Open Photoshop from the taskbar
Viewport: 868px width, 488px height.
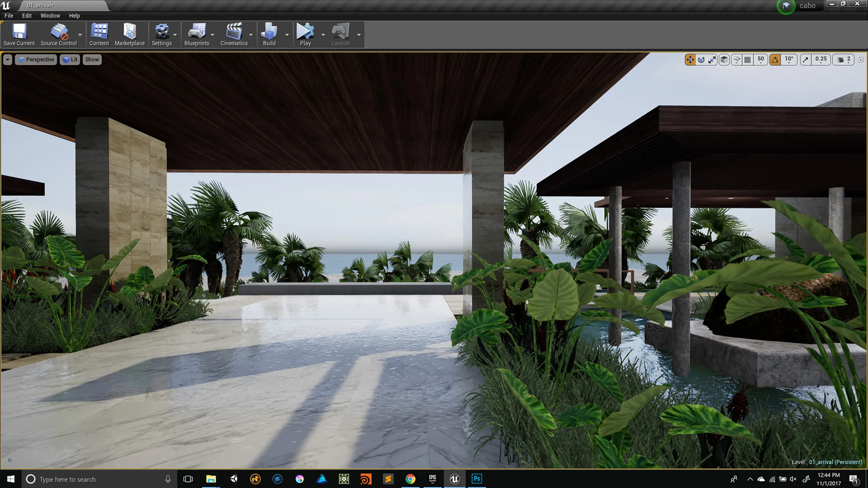coord(477,479)
